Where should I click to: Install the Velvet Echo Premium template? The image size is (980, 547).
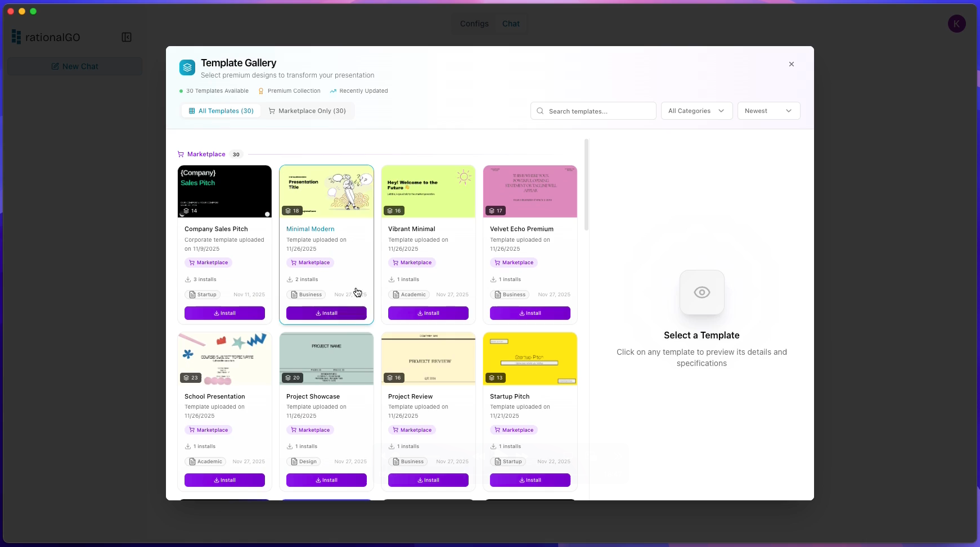(530, 313)
